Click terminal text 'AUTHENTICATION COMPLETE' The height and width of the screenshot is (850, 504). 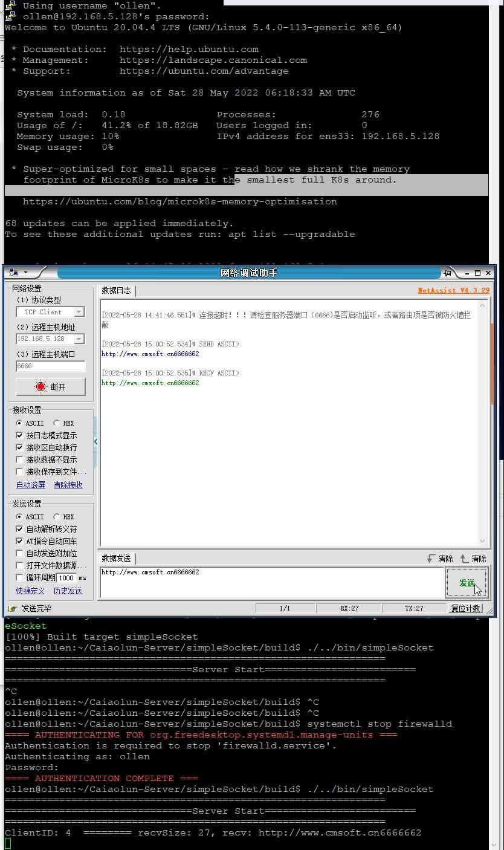(105, 778)
